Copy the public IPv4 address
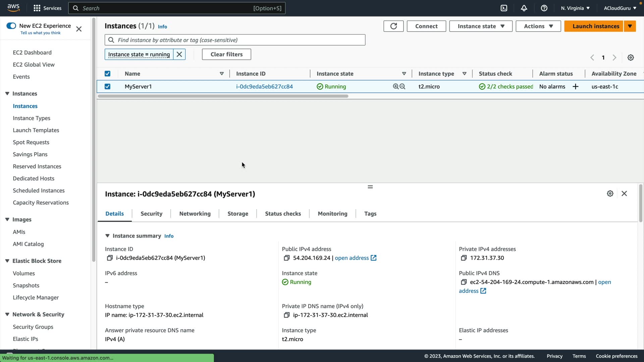 (286, 258)
